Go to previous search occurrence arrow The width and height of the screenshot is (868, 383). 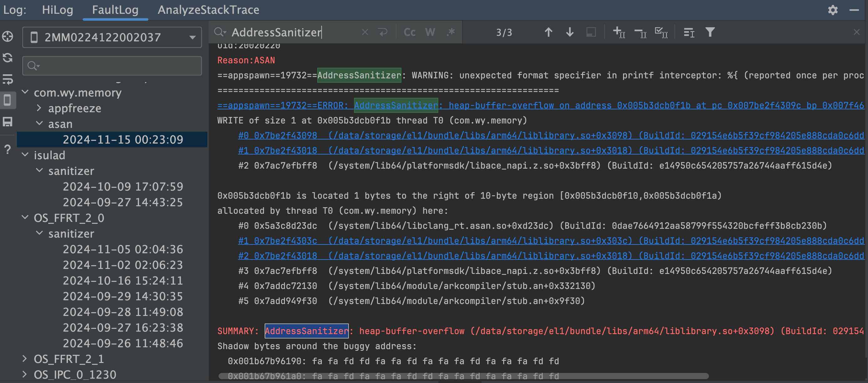[x=548, y=32]
